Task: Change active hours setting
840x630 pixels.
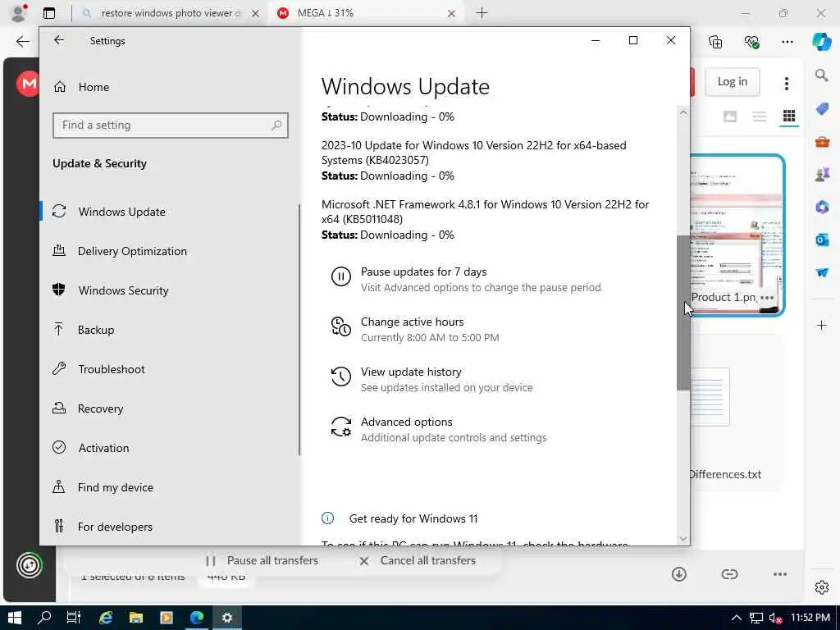Action: tap(412, 322)
